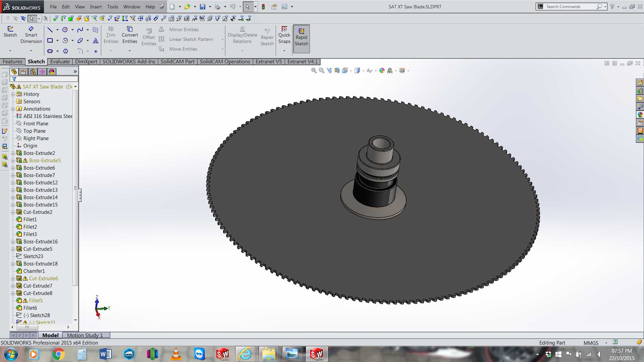Image resolution: width=644 pixels, height=362 pixels.
Task: Click the Smart Dimension tool
Action: pyautogui.click(x=31, y=35)
